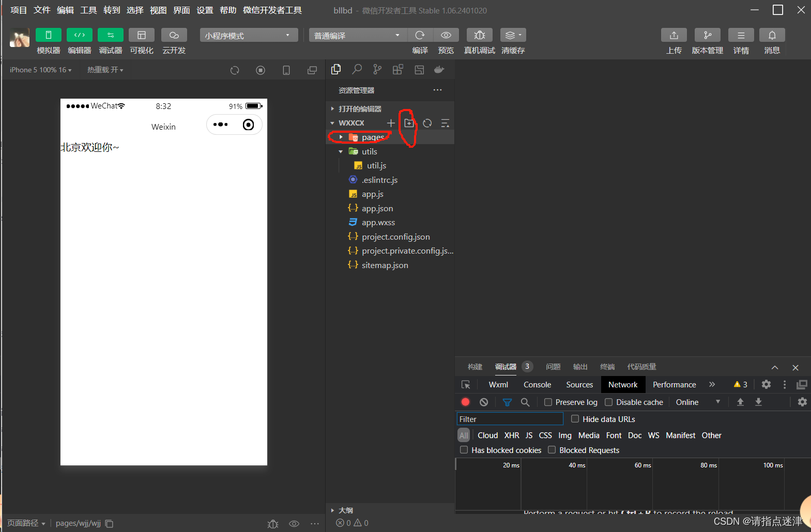Screen dimensions: 811x532
Task: Open the 设置 menu
Action: pyautogui.click(x=205, y=10)
